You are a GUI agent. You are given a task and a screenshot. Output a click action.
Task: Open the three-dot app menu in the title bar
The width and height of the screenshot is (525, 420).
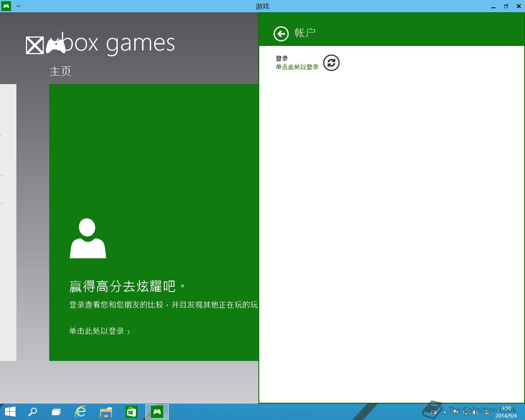coord(18,6)
